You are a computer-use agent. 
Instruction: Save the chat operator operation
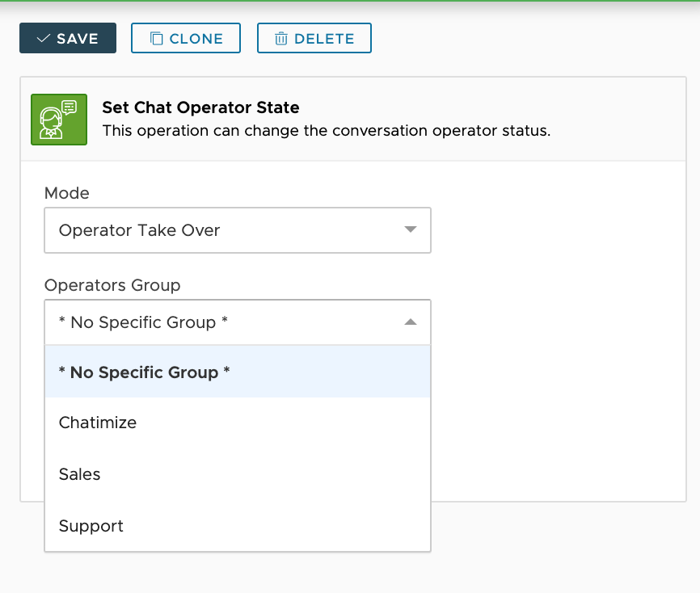click(68, 39)
